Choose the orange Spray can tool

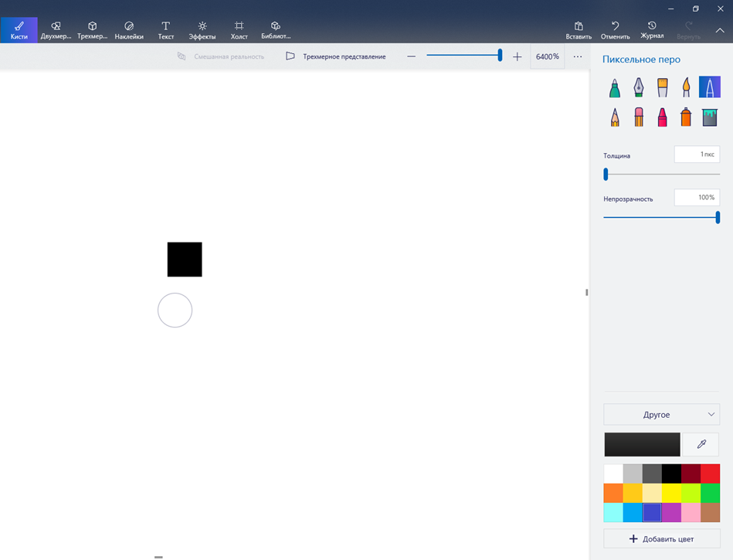(x=686, y=117)
